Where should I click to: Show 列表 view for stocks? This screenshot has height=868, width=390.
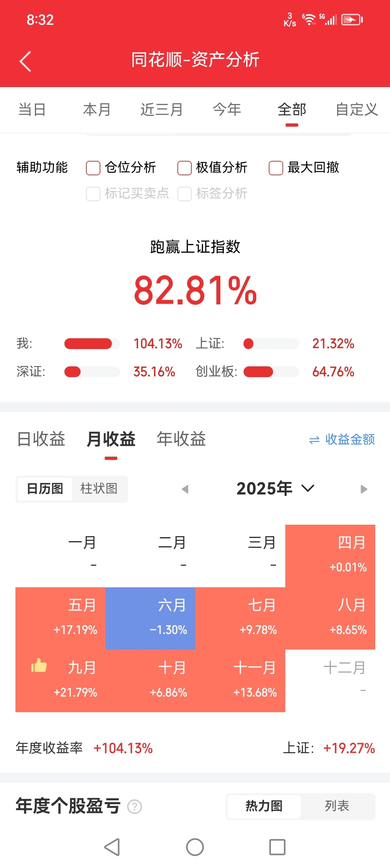tap(337, 806)
